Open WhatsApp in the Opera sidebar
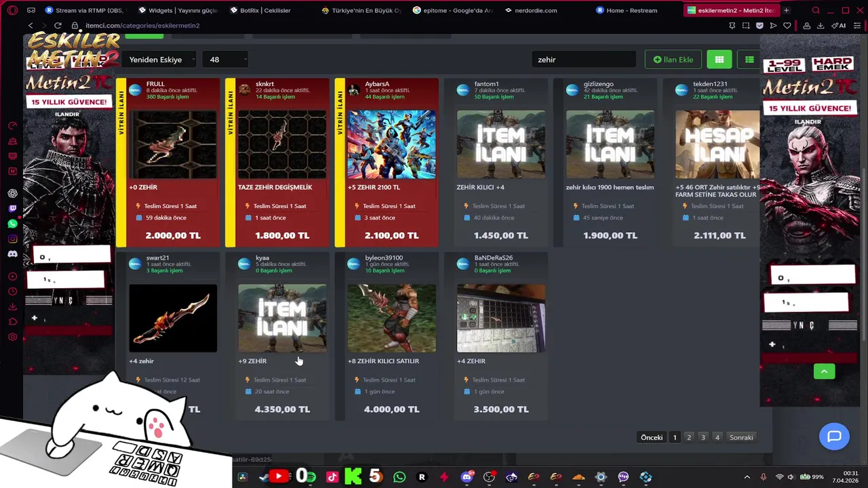Viewport: 868px width, 488px height. [12, 224]
